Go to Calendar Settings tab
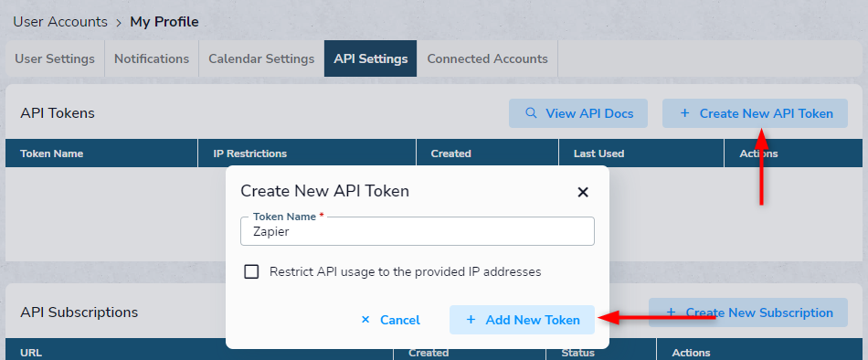Image resolution: width=868 pixels, height=360 pixels. click(261, 58)
